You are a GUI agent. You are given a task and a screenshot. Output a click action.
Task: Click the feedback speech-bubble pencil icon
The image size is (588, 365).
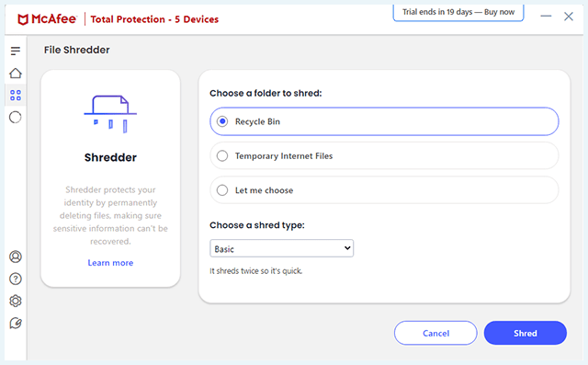click(16, 323)
